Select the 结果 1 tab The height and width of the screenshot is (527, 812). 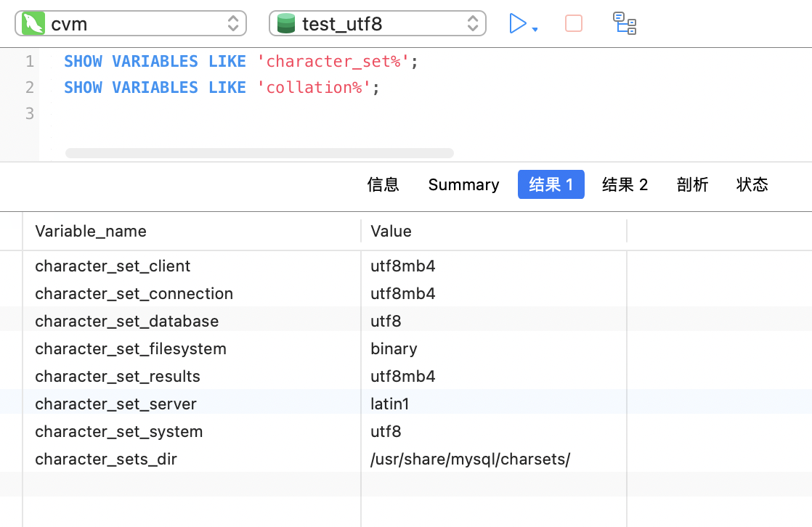click(x=551, y=184)
